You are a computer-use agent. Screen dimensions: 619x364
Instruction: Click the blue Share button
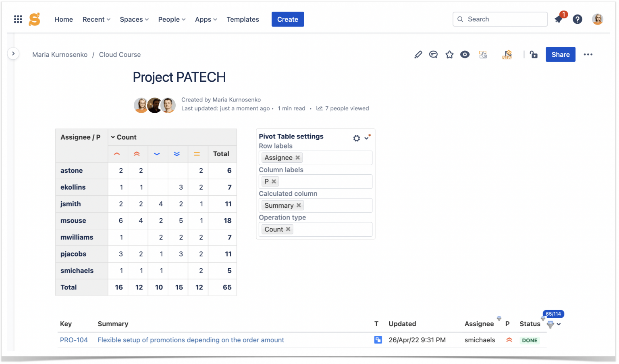click(x=560, y=54)
